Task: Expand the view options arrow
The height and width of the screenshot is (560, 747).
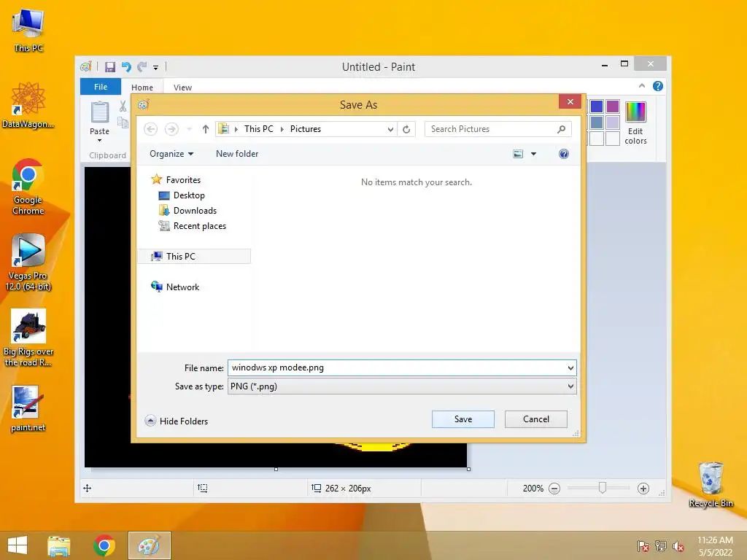Action: click(x=533, y=154)
